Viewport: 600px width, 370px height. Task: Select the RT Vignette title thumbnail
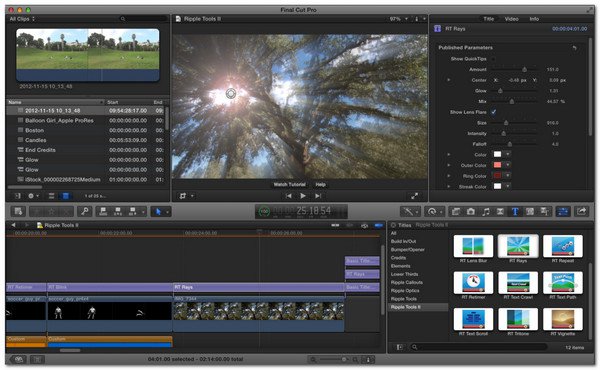point(562,319)
